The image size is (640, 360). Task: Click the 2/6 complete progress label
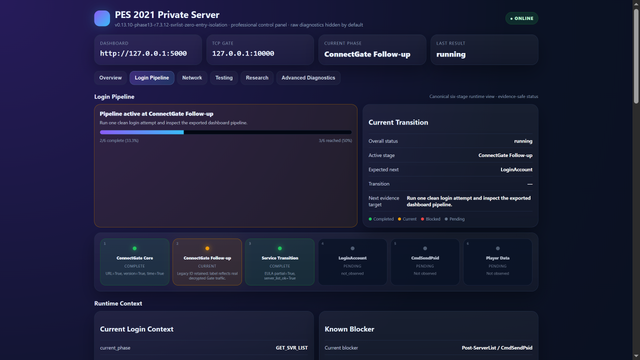tap(119, 140)
